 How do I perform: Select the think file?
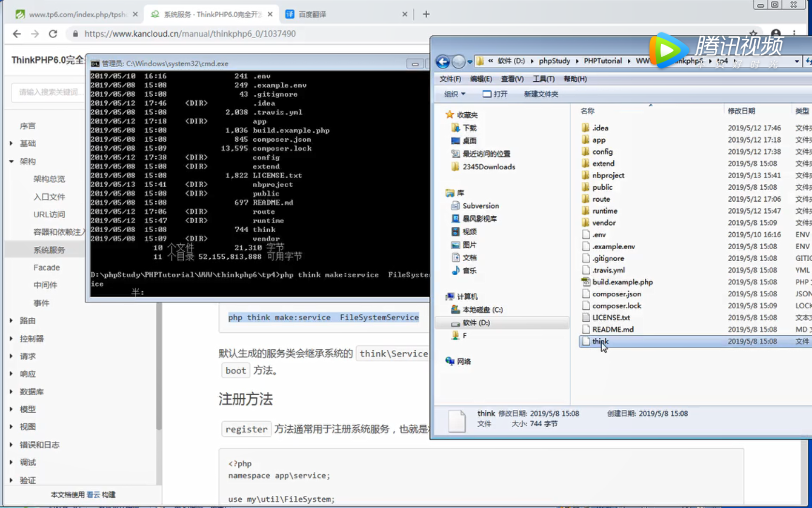600,341
